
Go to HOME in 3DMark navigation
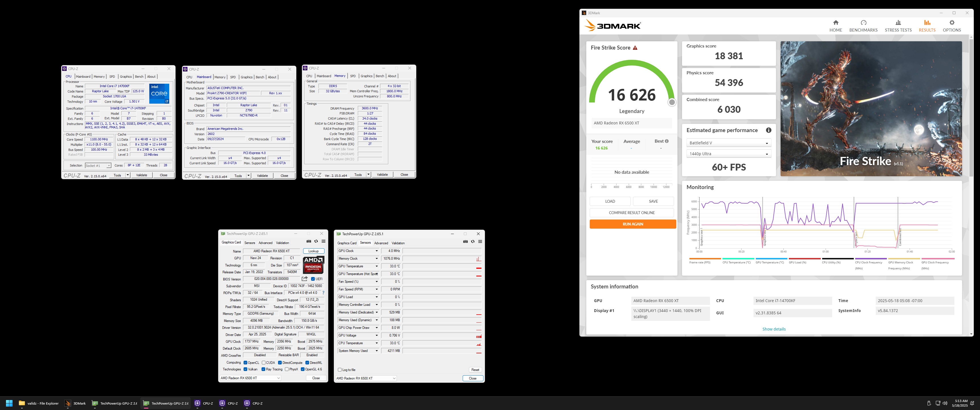click(x=836, y=26)
